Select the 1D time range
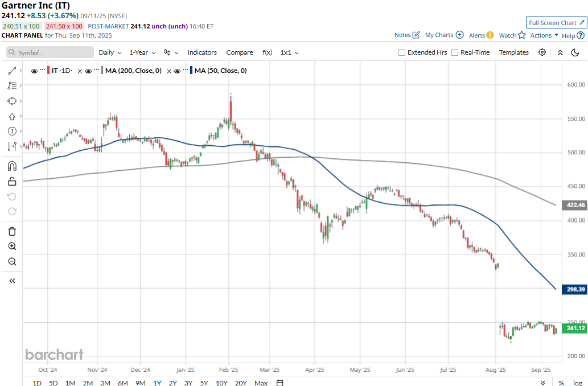The image size is (588, 386). (37, 383)
